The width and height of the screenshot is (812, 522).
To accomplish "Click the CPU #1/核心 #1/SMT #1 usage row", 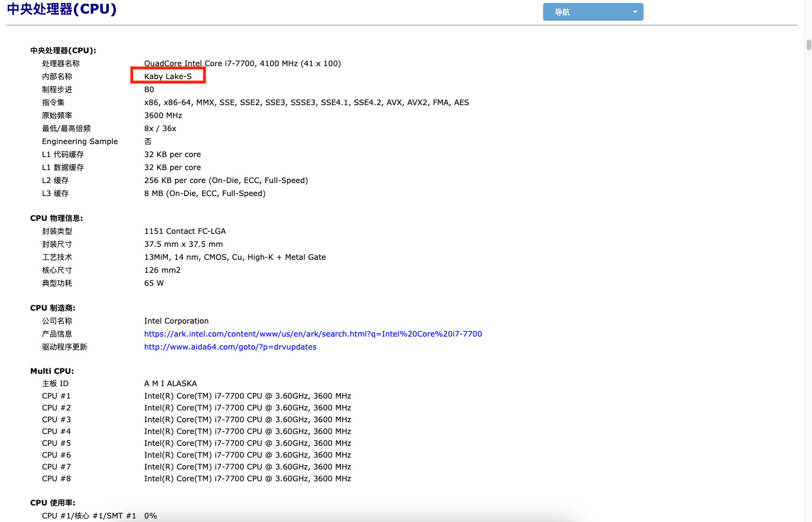I will click(x=99, y=516).
